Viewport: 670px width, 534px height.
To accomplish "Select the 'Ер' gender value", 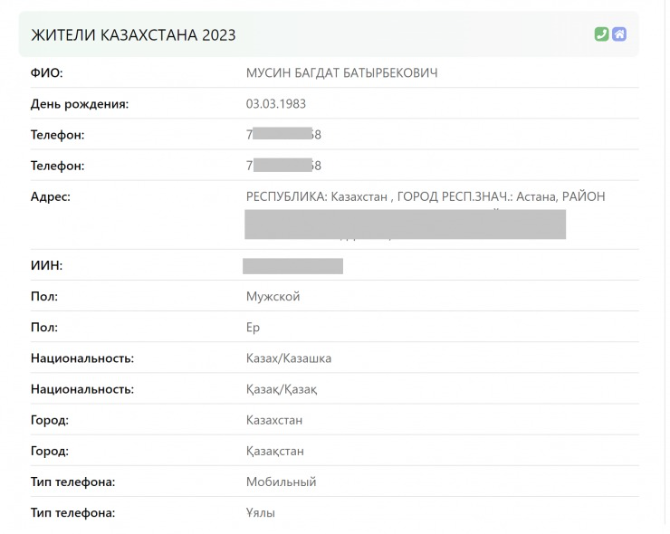I will pyautogui.click(x=253, y=327).
